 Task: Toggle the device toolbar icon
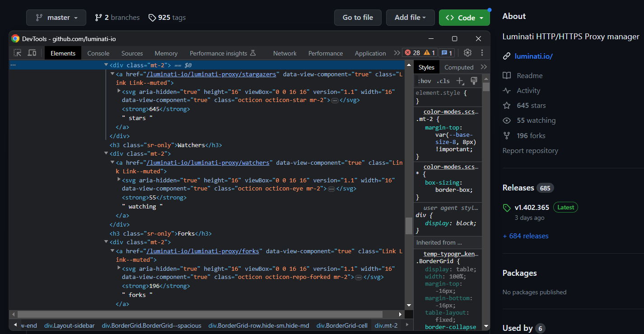coord(32,53)
